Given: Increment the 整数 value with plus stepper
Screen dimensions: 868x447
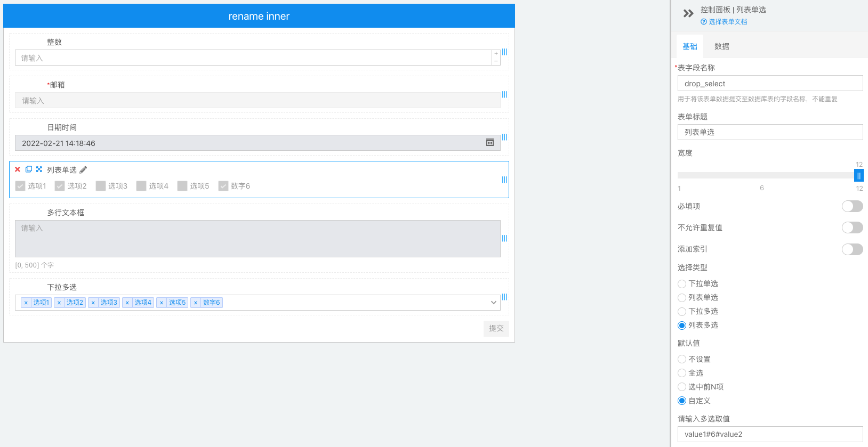Looking at the screenshot, I should click(x=496, y=53).
